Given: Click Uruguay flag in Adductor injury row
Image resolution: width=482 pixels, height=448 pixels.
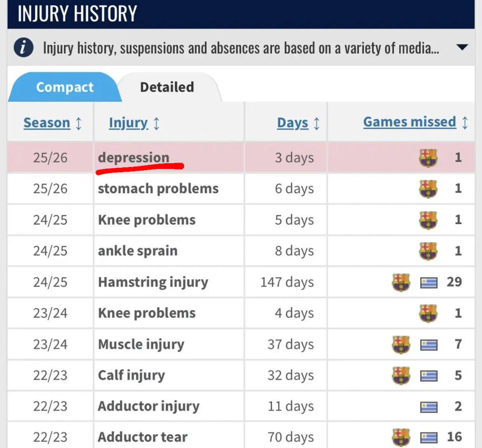Looking at the screenshot, I should click(429, 407).
